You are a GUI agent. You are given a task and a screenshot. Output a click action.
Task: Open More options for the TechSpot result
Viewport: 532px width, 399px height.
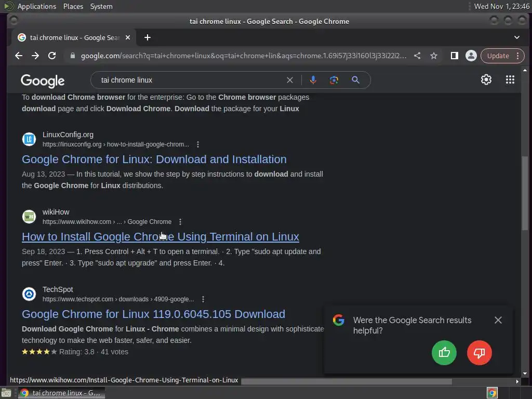click(203, 299)
